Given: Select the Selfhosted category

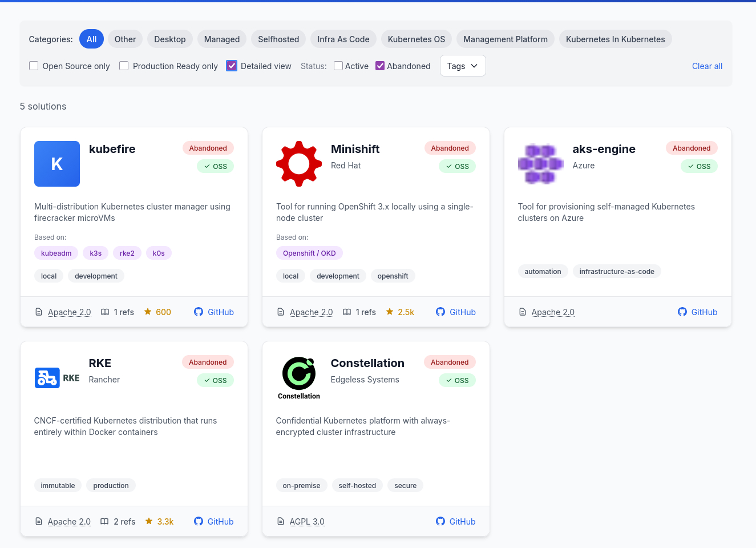Looking at the screenshot, I should [278, 39].
